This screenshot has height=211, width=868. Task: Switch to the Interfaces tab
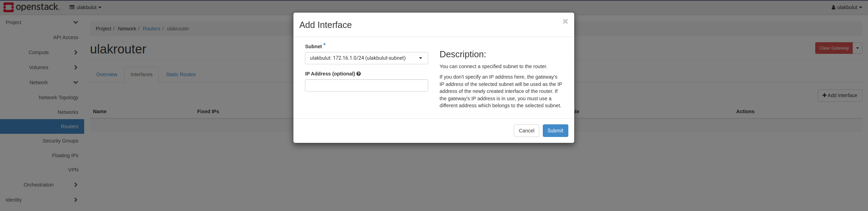[x=141, y=74]
